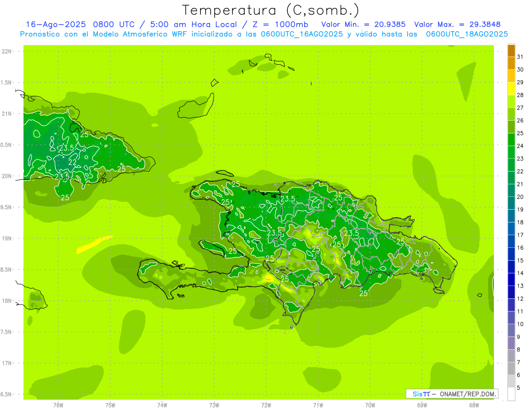Click the legend value label 20
Viewport: 532px width, 411px height.
[520, 197]
